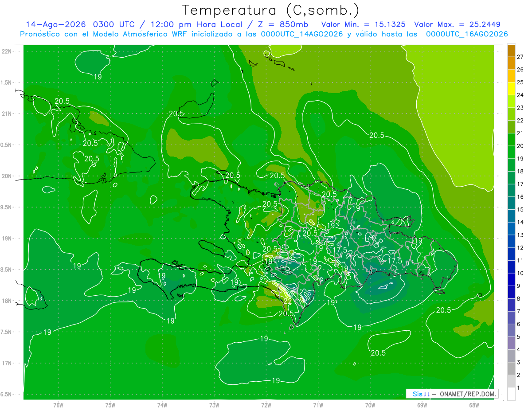Click the purple legend band between 4 and 5
532x411 pixels.
click(x=511, y=343)
